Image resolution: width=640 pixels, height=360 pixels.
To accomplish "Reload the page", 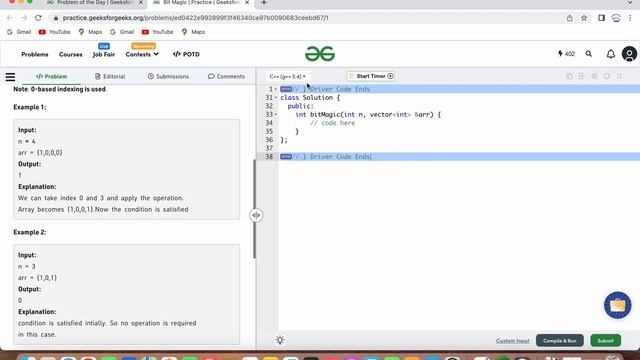I will 38,18.
